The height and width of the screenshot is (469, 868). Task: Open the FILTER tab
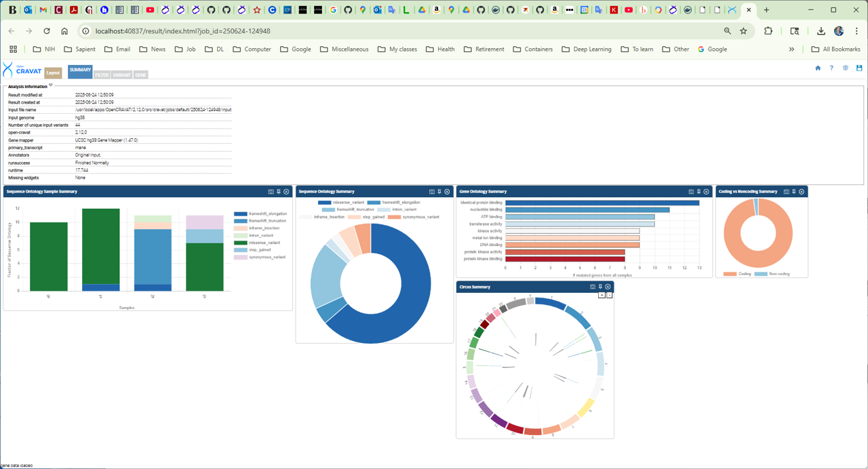tap(102, 75)
